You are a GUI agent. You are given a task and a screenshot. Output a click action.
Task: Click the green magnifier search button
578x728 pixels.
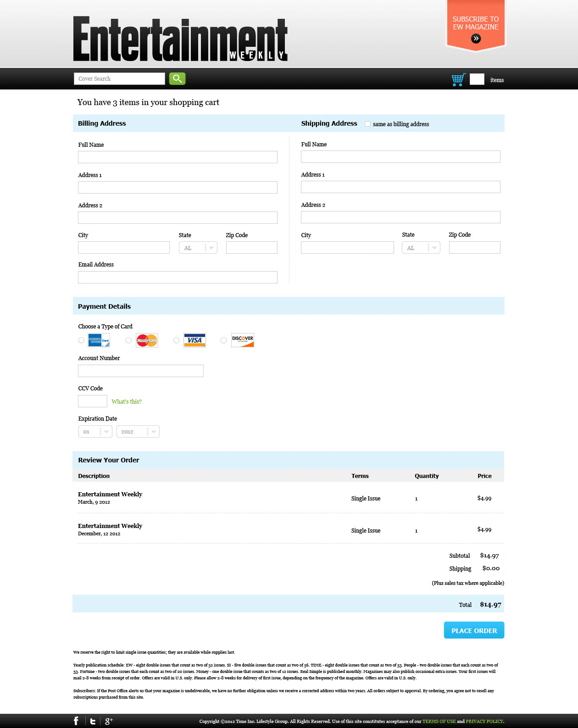(177, 78)
